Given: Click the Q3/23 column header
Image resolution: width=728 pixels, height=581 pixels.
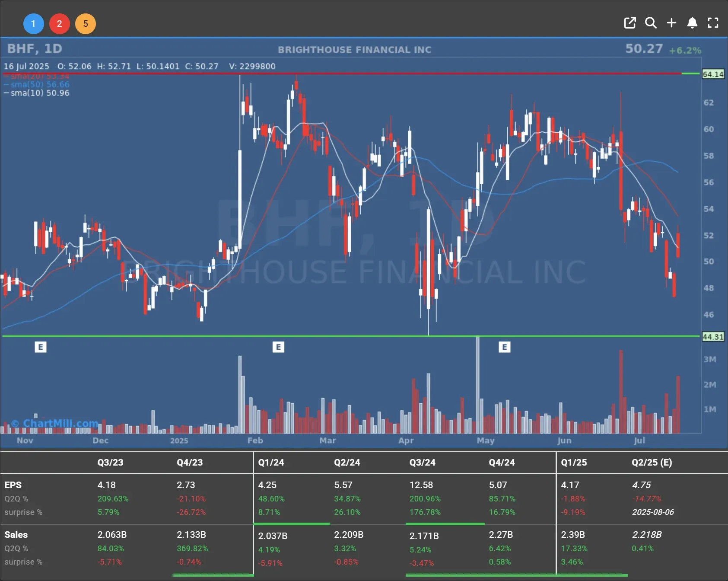Looking at the screenshot, I should [110, 462].
